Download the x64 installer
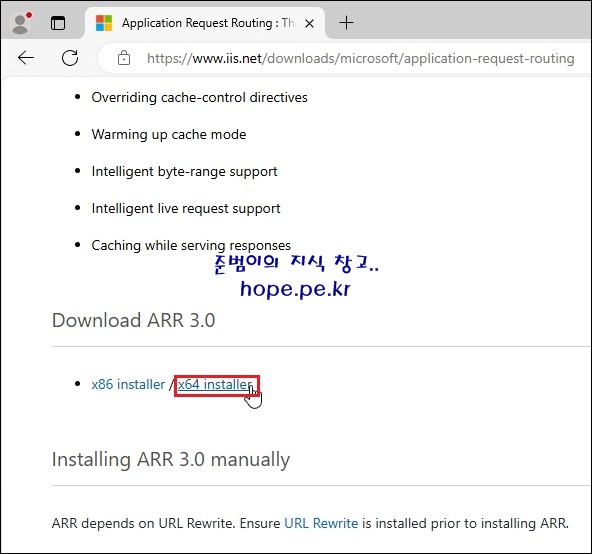592x554 pixels. click(215, 384)
